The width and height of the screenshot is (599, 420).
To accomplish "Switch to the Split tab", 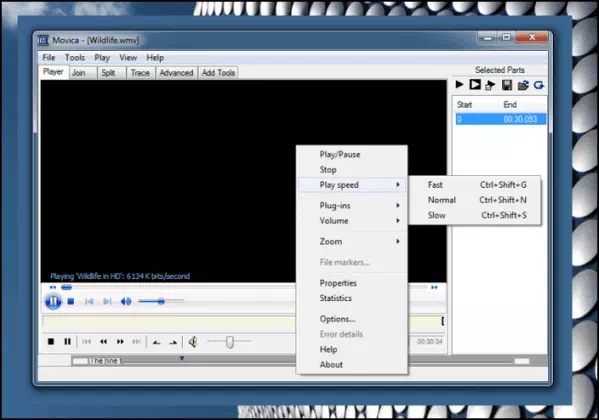I will pos(108,73).
